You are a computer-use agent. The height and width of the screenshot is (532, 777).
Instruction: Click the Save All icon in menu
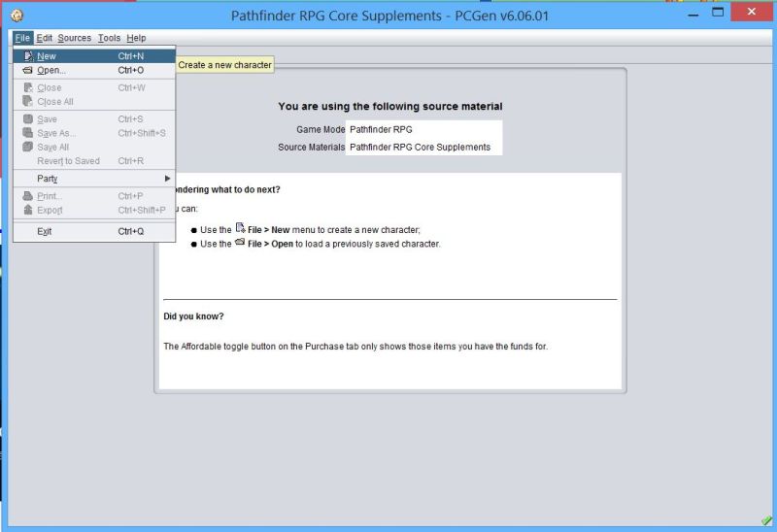pyautogui.click(x=28, y=147)
